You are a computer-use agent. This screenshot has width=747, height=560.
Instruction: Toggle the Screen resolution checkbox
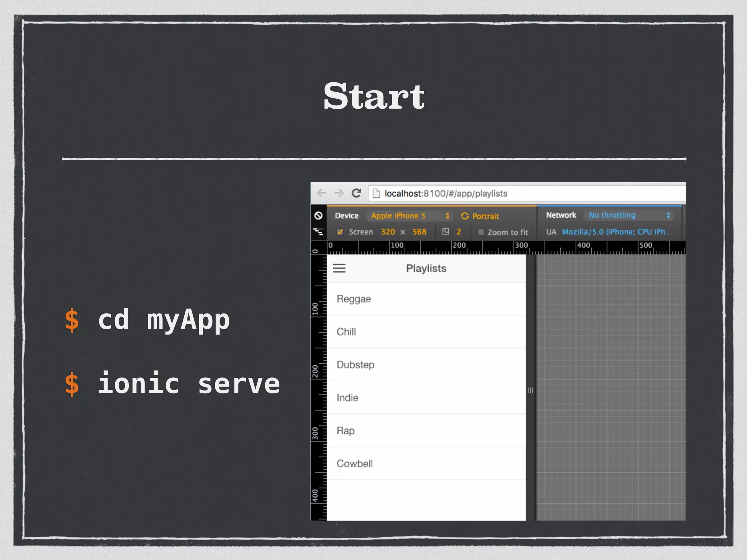[340, 232]
